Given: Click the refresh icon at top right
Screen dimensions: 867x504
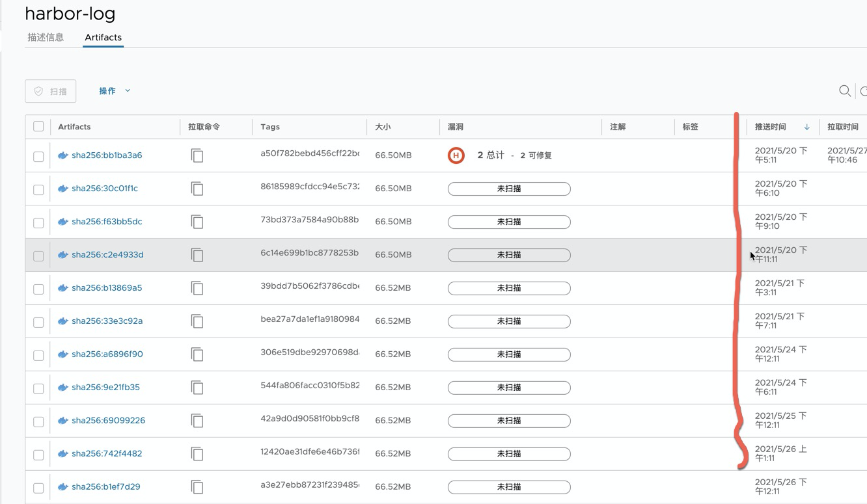Looking at the screenshot, I should click(864, 91).
